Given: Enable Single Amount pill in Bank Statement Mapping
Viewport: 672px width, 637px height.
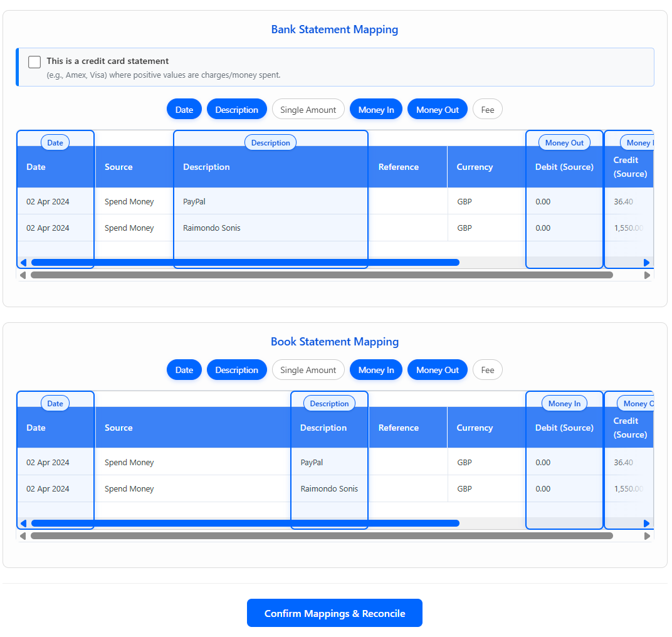Looking at the screenshot, I should pos(308,110).
